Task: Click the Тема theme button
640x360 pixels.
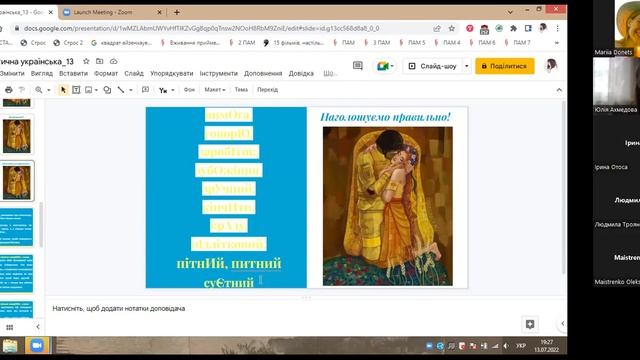Action: coord(241,90)
